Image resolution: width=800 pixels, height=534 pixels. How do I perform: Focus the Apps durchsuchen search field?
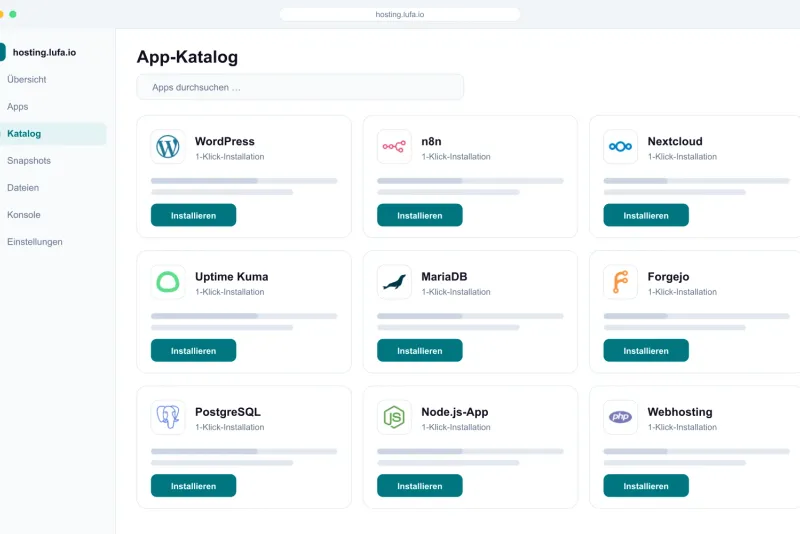coord(300,87)
